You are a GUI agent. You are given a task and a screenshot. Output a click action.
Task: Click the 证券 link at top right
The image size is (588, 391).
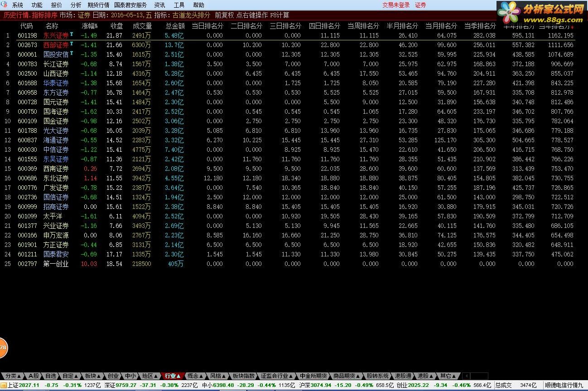coord(421,5)
